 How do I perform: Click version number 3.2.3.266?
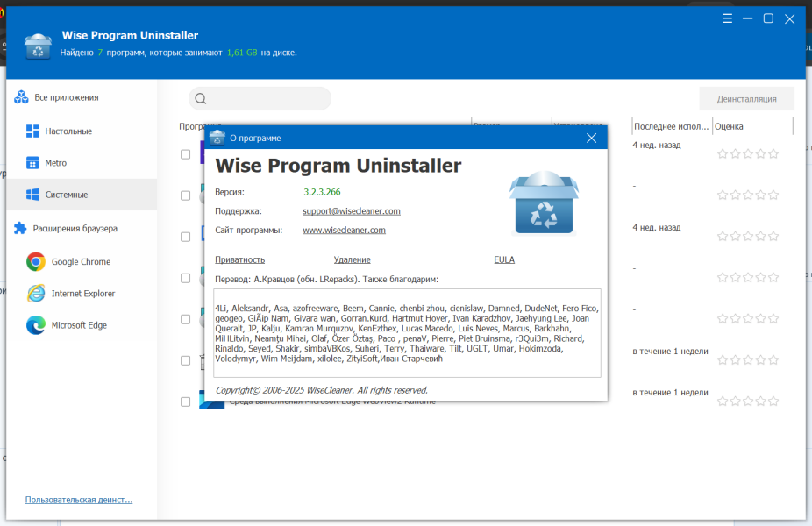[x=322, y=192]
